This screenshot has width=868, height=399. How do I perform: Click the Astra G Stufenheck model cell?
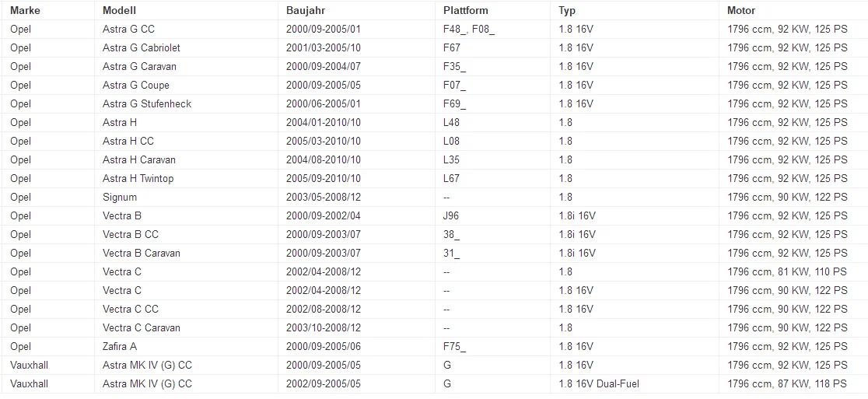147,103
